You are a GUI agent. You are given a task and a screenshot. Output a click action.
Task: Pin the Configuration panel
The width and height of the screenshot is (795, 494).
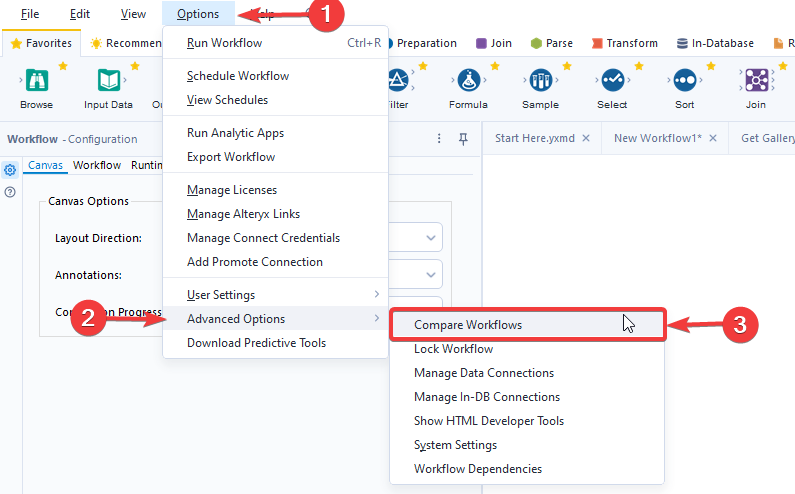click(x=463, y=139)
